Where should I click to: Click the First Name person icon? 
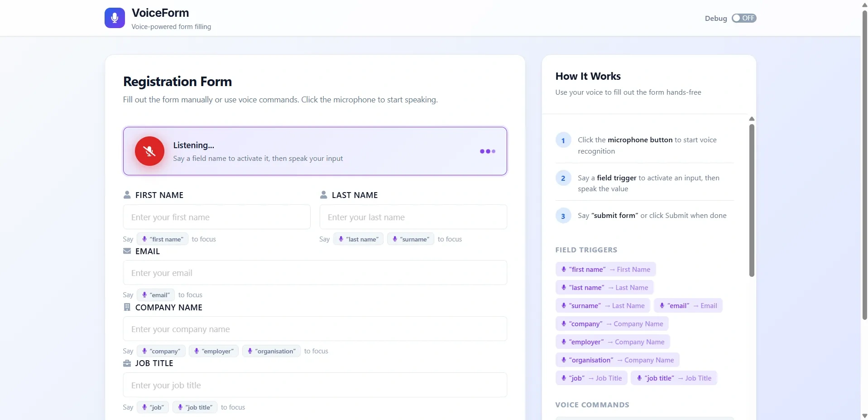tap(127, 195)
